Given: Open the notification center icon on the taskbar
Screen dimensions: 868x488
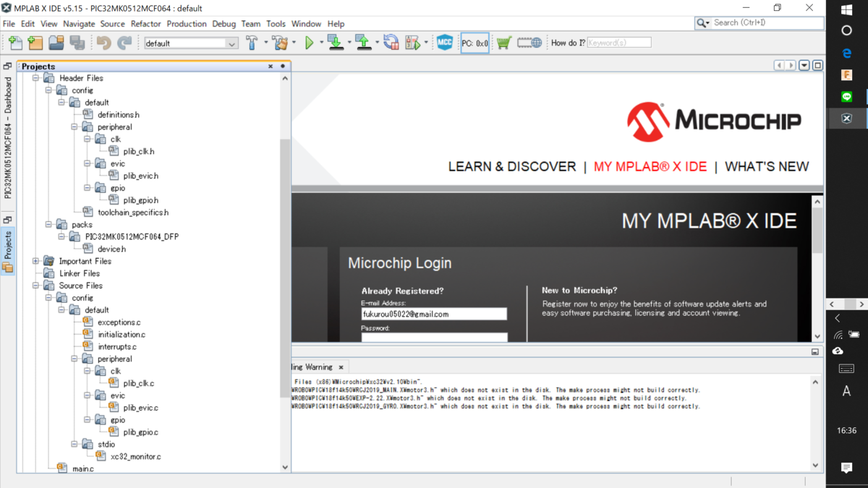Looking at the screenshot, I should (x=847, y=468).
